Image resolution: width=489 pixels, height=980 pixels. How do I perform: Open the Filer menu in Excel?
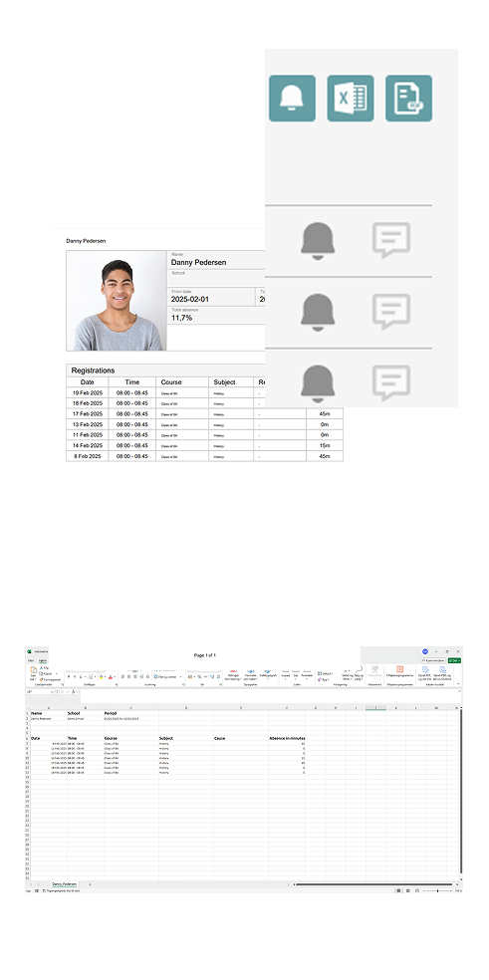click(30, 660)
